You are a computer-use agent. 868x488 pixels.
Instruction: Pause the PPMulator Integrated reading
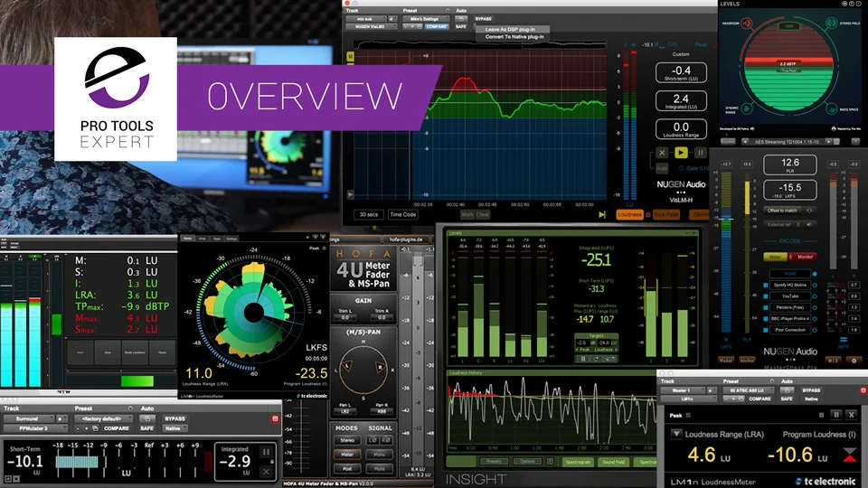coord(266,452)
